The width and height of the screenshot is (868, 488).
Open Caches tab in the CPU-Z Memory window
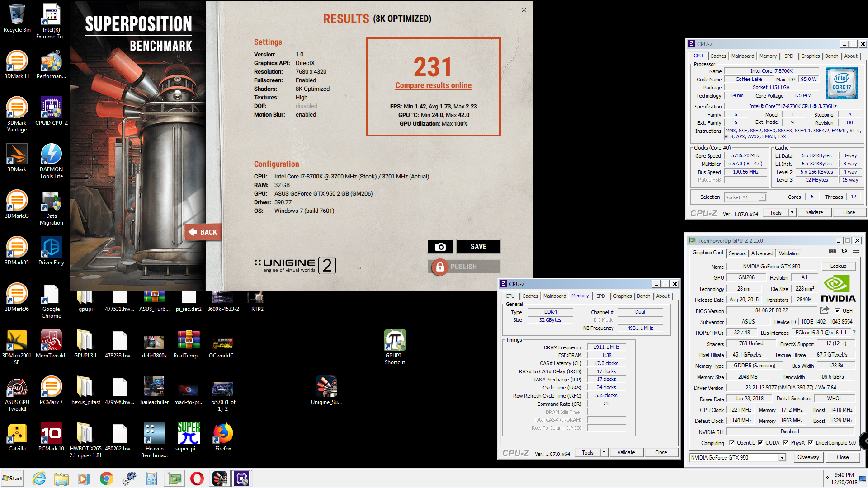(530, 296)
